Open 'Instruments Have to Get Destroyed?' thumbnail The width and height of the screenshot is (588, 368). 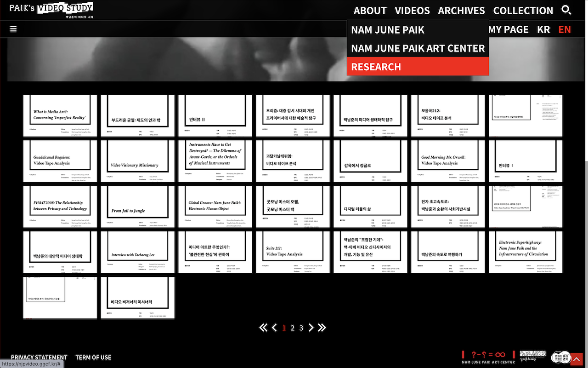(x=215, y=161)
